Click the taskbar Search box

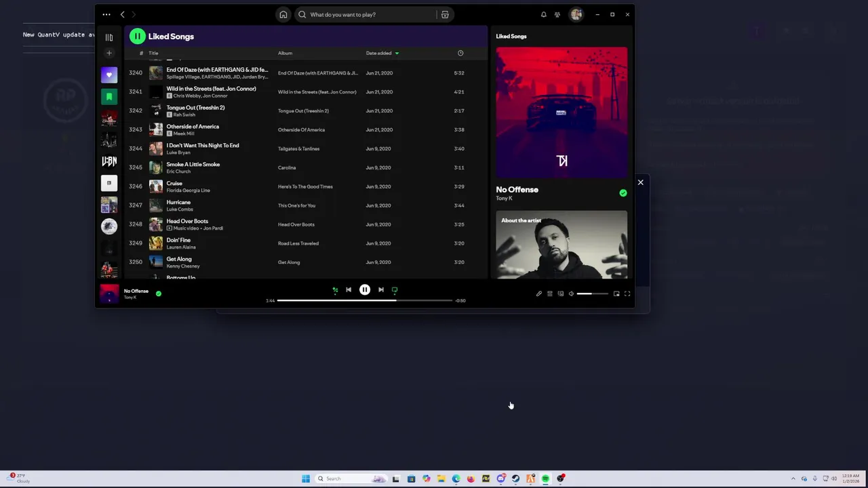coord(351,479)
